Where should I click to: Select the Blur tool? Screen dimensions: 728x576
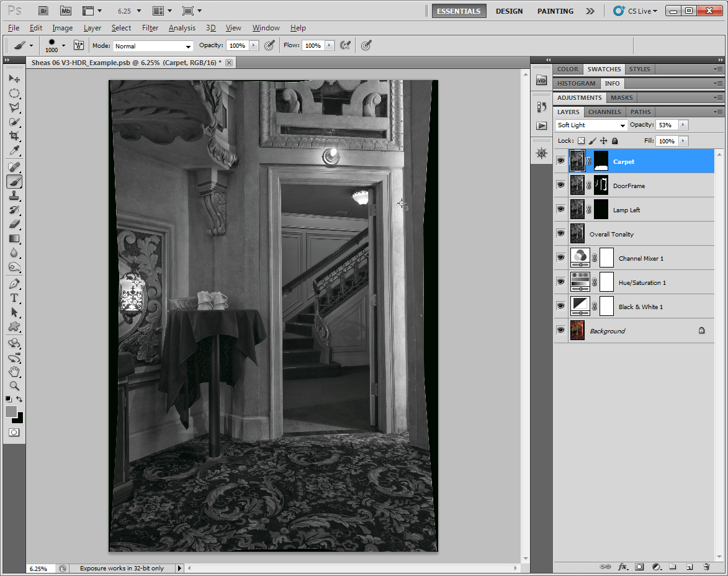click(x=14, y=253)
